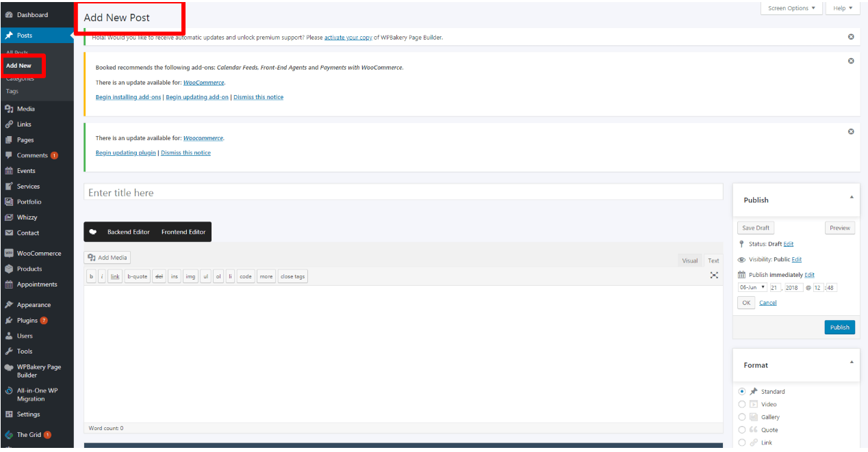Click the Save Draft button
This screenshot has width=868, height=452.
coord(756,228)
